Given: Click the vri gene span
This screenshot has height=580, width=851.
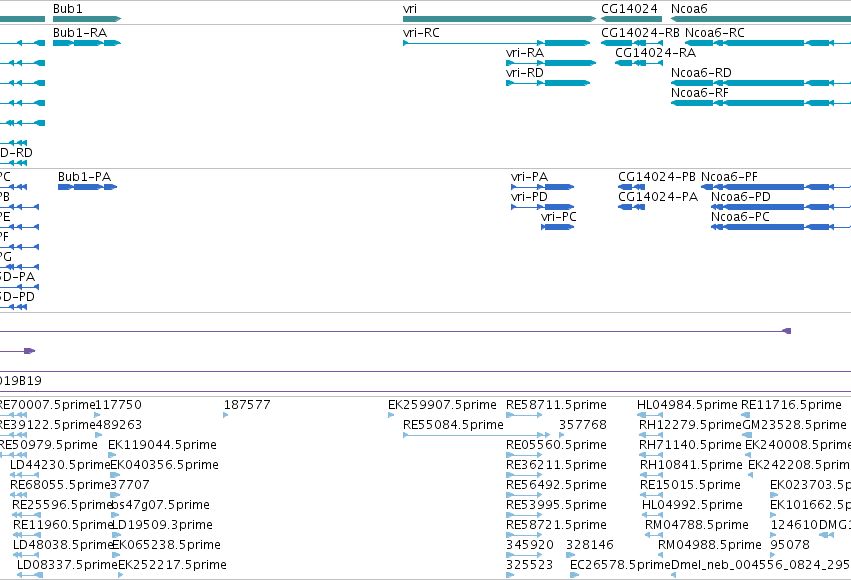Looking at the screenshot, I should tap(499, 19).
